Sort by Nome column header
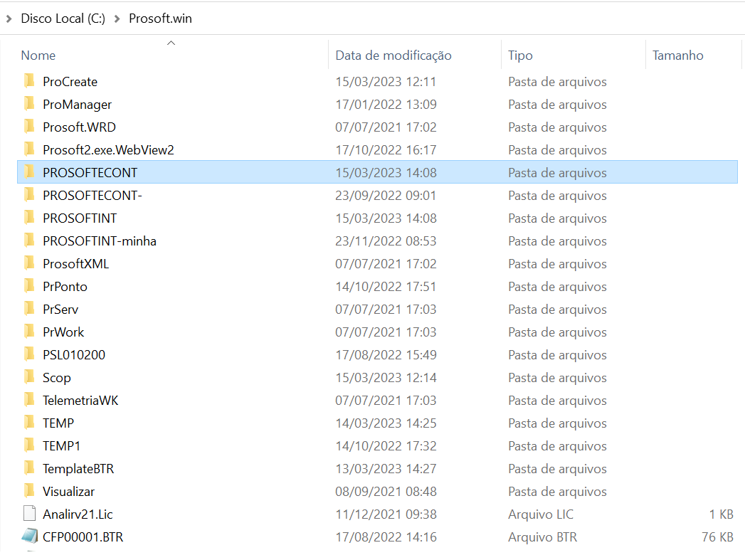The image size is (745, 560). 38,56
